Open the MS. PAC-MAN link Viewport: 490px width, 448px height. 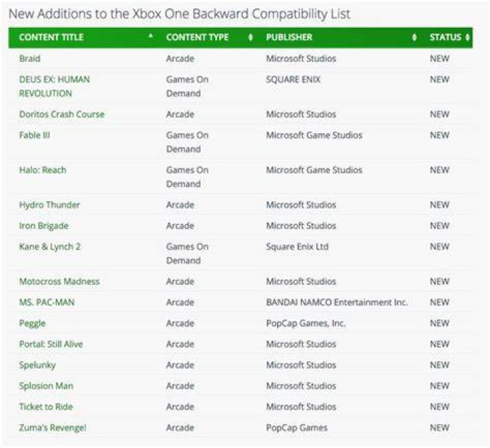[x=47, y=303]
